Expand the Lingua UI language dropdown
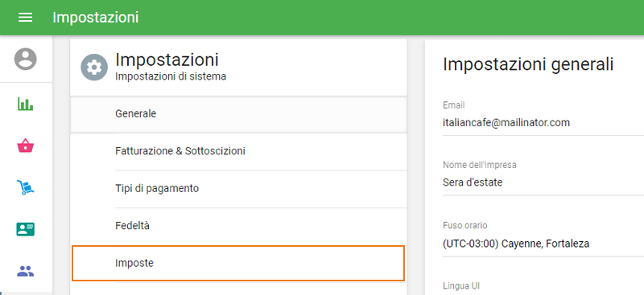Image resolution: width=644 pixels, height=295 pixels. 543,288
